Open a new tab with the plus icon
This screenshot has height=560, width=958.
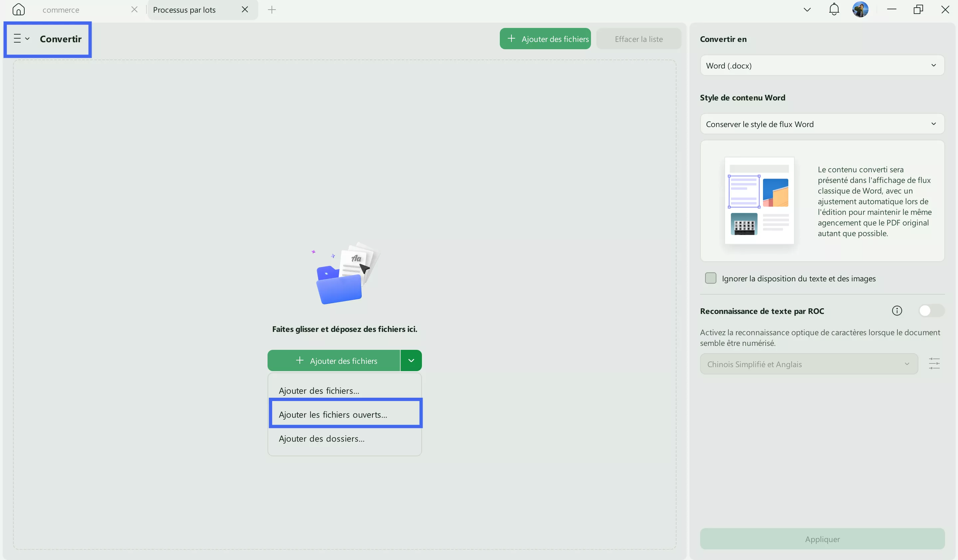pos(272,10)
